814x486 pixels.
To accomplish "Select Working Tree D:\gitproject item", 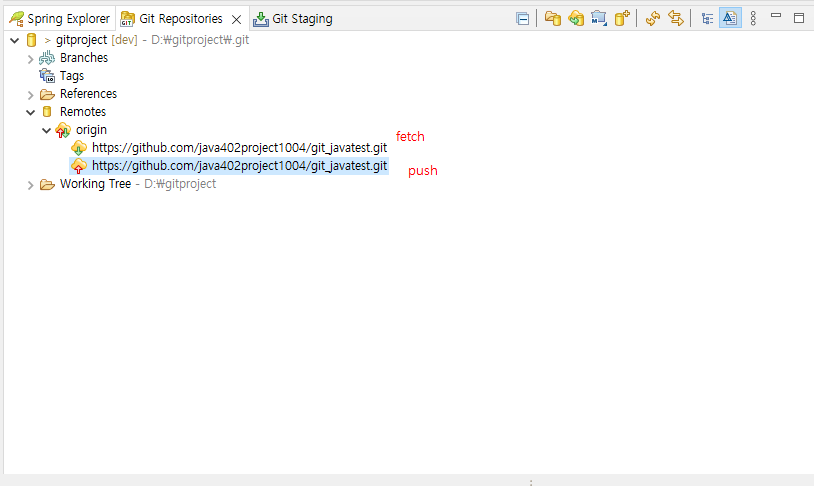I will (x=138, y=184).
